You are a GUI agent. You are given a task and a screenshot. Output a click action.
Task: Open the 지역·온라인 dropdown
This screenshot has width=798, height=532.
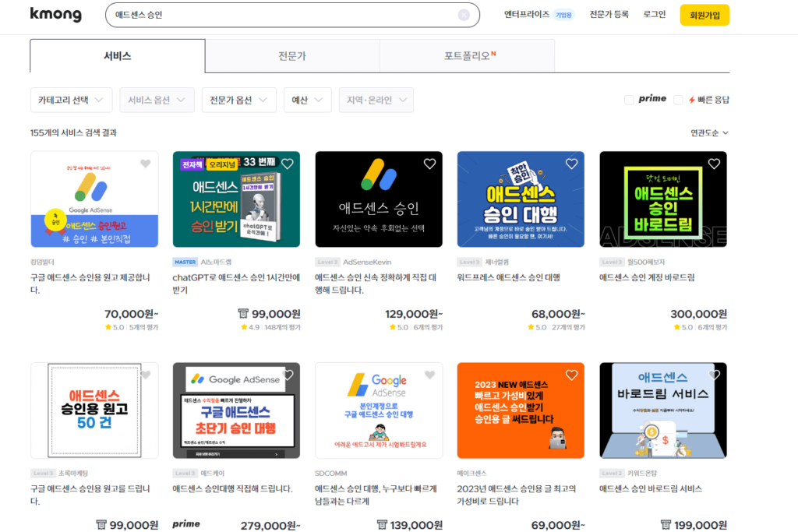(376, 100)
